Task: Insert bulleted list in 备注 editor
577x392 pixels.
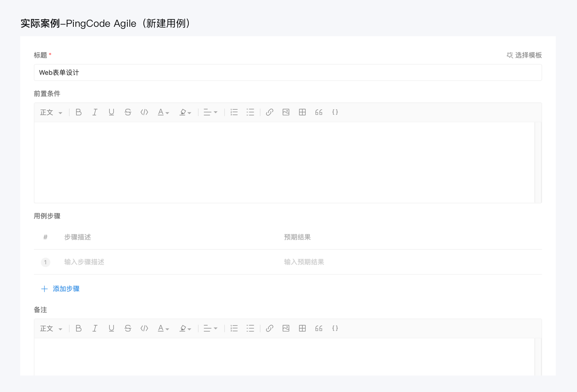Action: pyautogui.click(x=250, y=329)
